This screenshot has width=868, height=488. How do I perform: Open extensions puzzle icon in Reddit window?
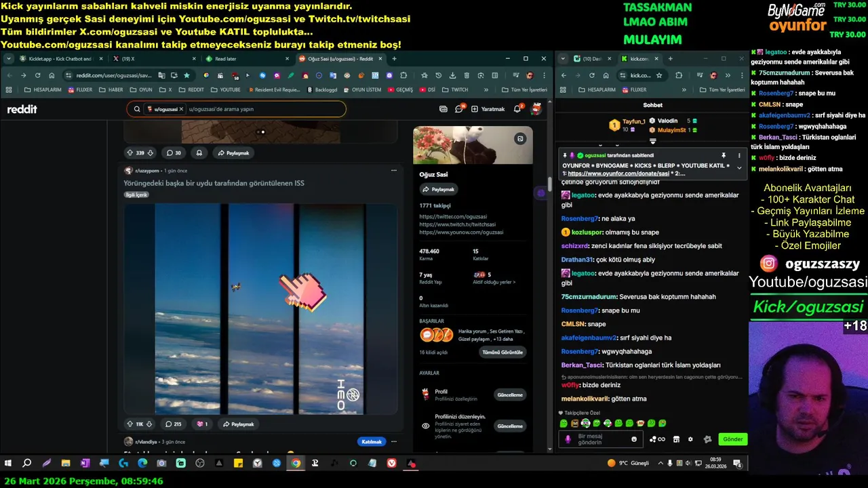(404, 75)
